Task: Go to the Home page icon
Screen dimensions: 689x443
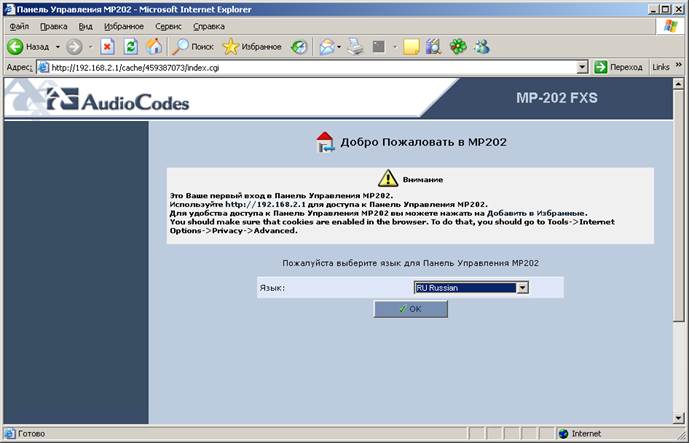Action: (154, 47)
